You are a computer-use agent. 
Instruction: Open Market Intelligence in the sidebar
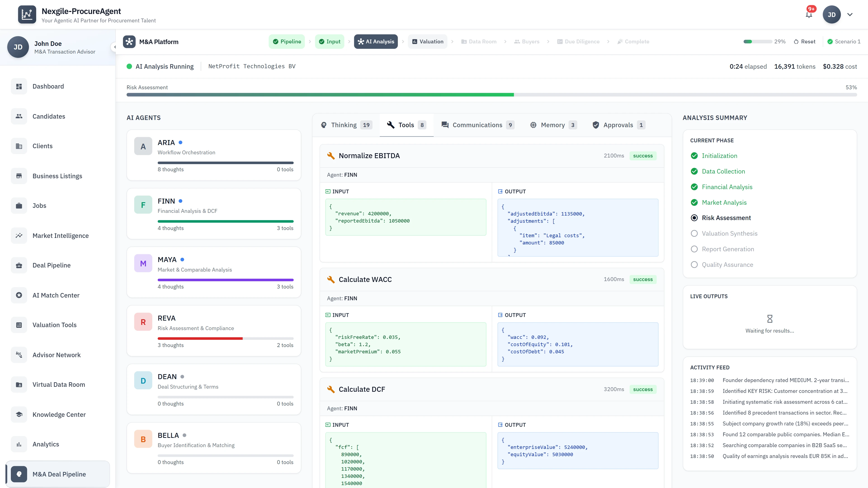[x=61, y=235]
